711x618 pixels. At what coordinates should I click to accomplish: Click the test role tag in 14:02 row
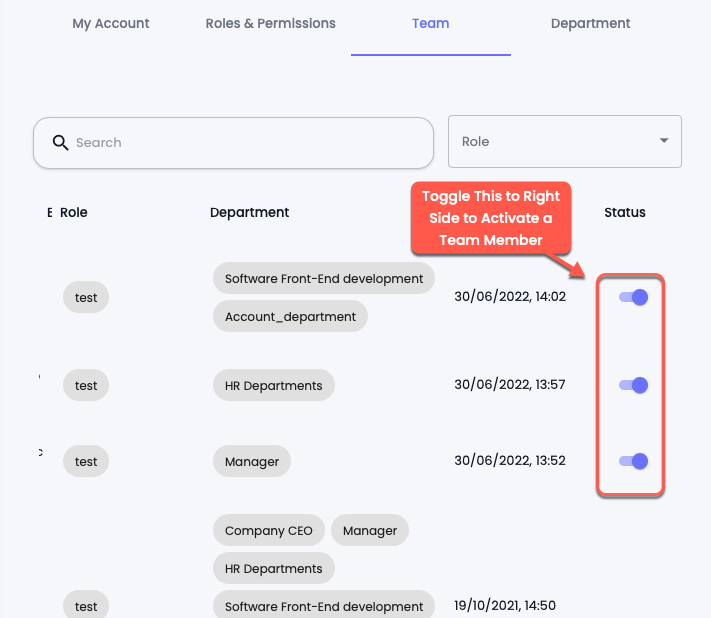[86, 297]
